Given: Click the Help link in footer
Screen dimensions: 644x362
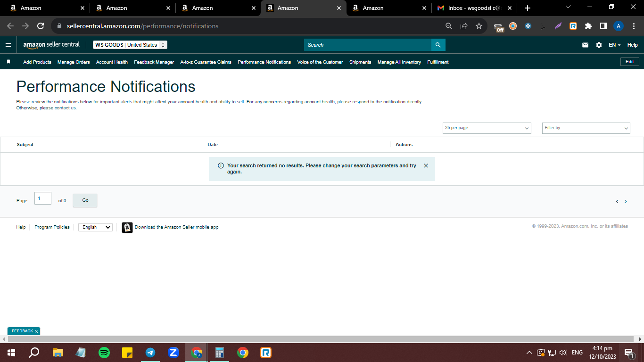Looking at the screenshot, I should 21,227.
